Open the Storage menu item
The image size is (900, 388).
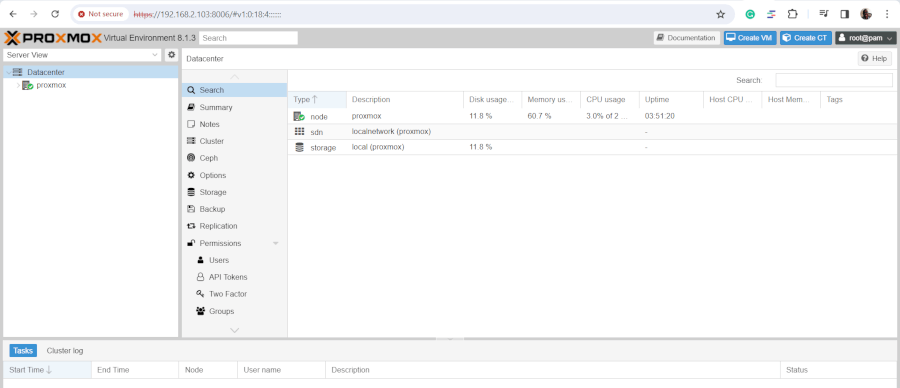click(x=234, y=192)
